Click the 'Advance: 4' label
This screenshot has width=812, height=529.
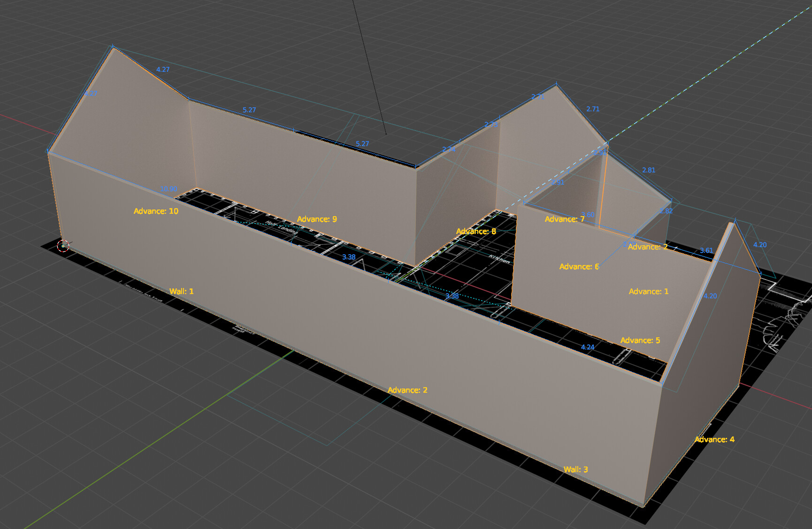pos(714,439)
